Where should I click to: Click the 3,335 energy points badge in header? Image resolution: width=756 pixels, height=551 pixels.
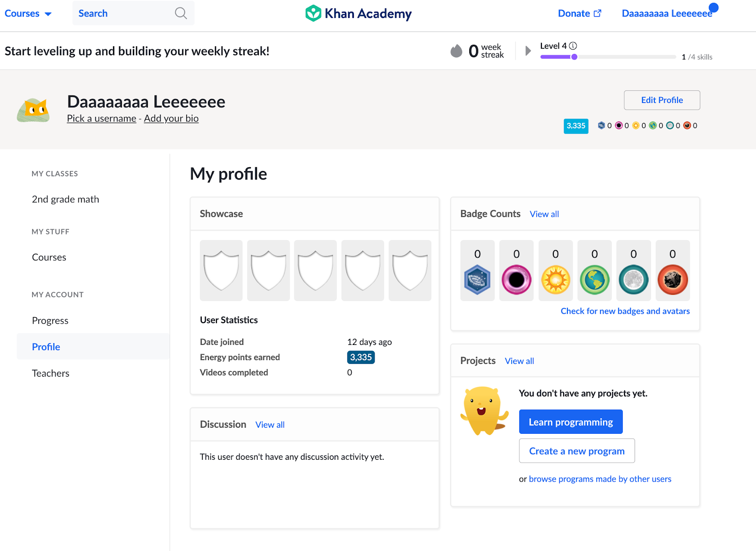[x=576, y=126]
